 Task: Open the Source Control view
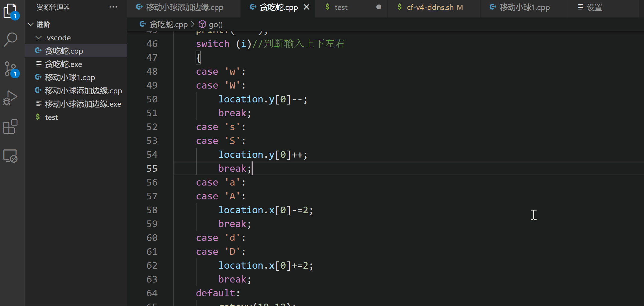tap(11, 69)
